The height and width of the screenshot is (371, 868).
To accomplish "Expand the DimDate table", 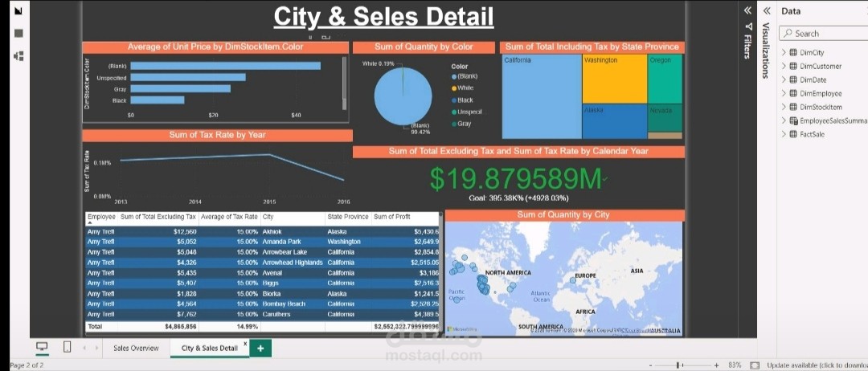I will click(x=784, y=79).
